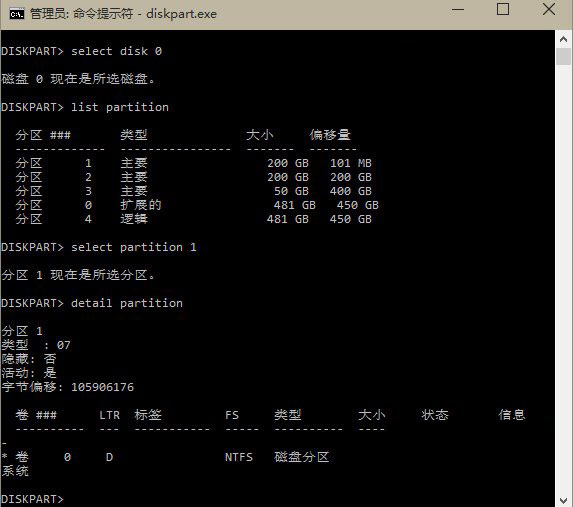Viewport: 573px width, 507px height.
Task: Click the 'list partition' command text
Action: [x=120, y=107]
